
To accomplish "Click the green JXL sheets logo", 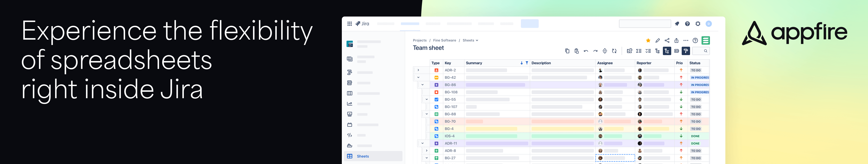I will click(x=706, y=40).
